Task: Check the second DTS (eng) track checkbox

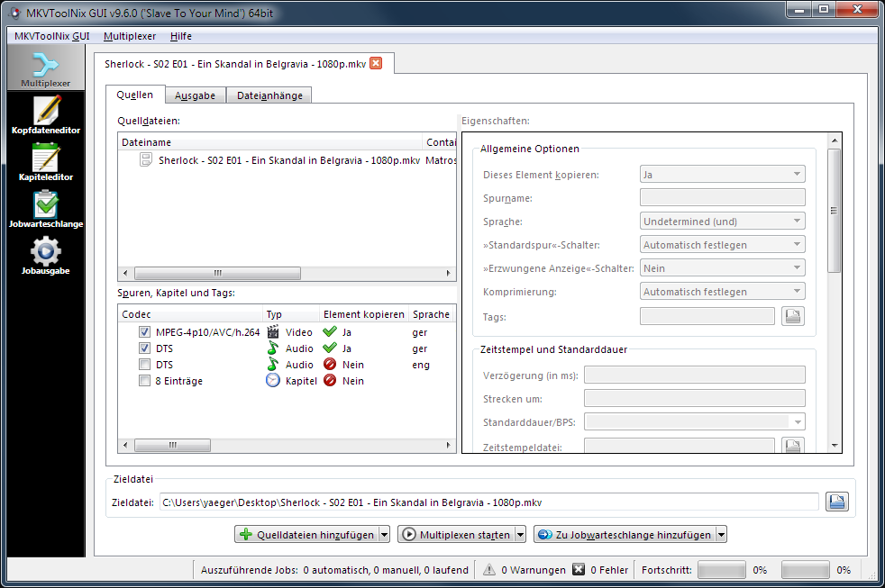Action: pos(144,364)
